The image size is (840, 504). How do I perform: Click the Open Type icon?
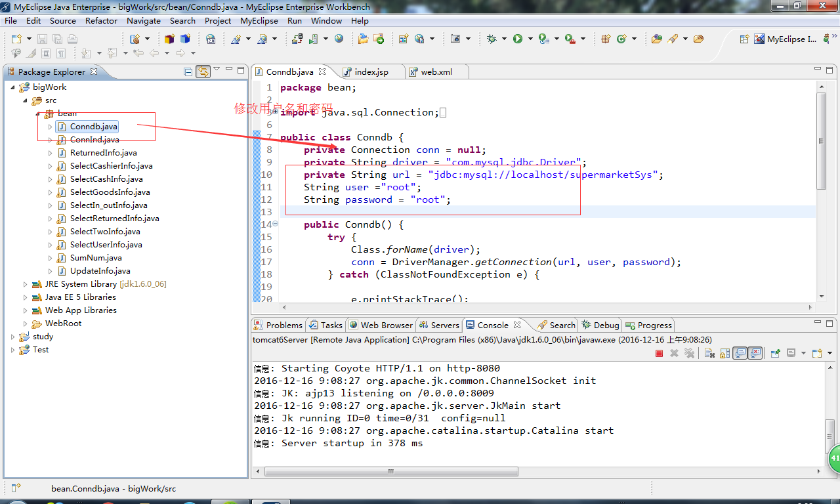click(x=656, y=39)
